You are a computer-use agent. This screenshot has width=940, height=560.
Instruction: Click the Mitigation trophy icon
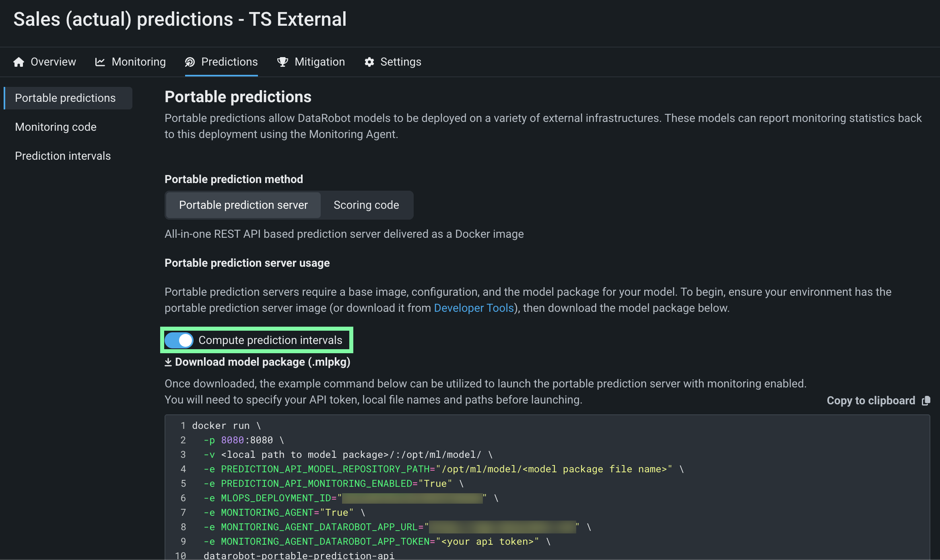click(283, 62)
